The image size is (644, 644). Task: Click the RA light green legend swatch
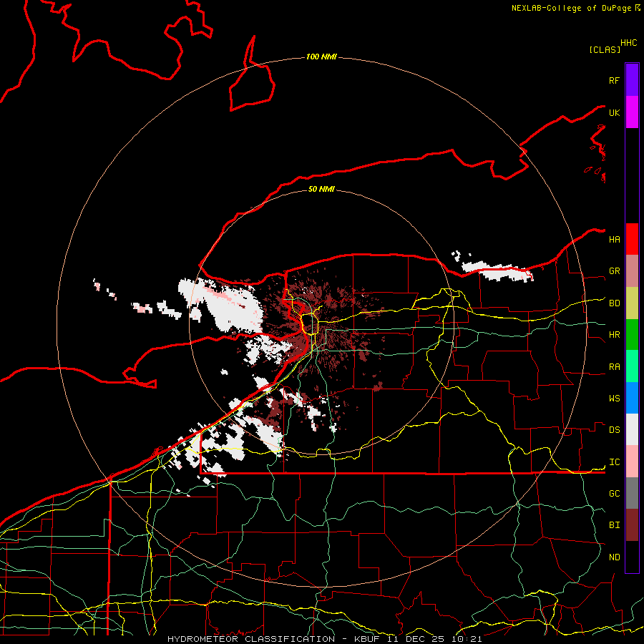632,366
